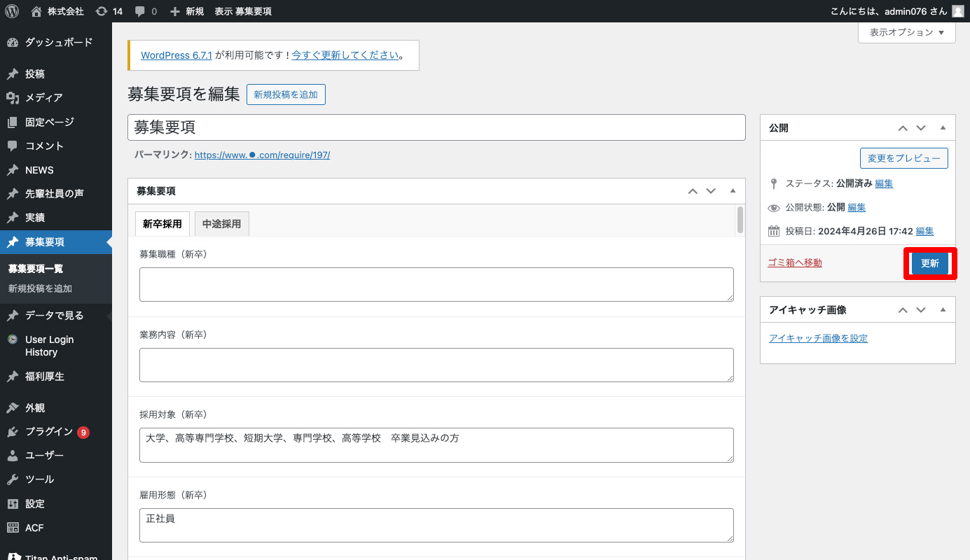Click the plus 新規 icon in admin bar
Screen dimensions: 970x560
[x=175, y=11]
